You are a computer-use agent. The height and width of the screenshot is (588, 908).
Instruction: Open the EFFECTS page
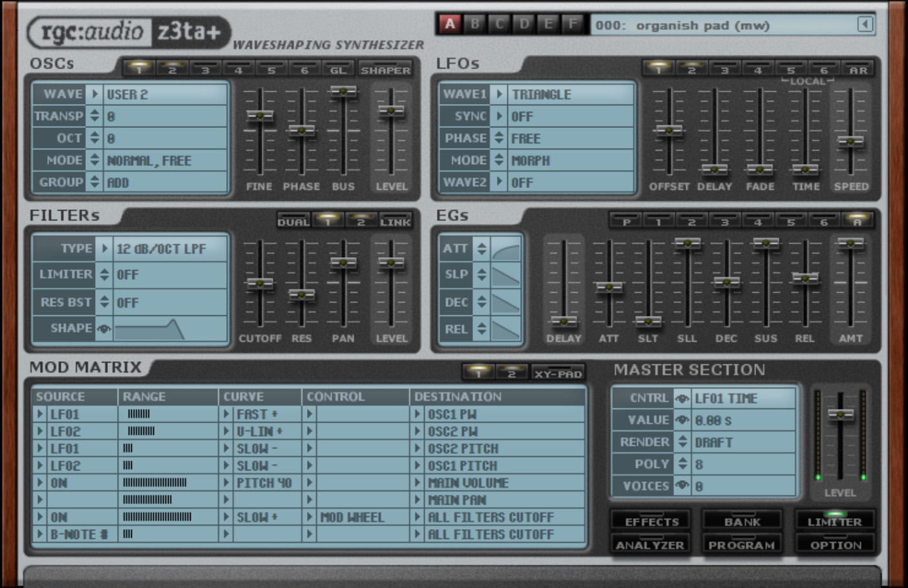651,521
